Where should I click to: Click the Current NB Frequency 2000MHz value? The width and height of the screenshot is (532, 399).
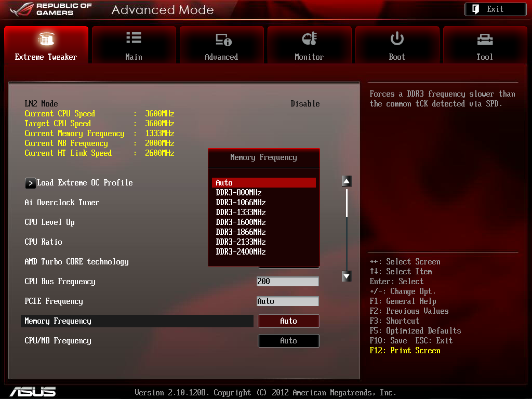tap(159, 143)
